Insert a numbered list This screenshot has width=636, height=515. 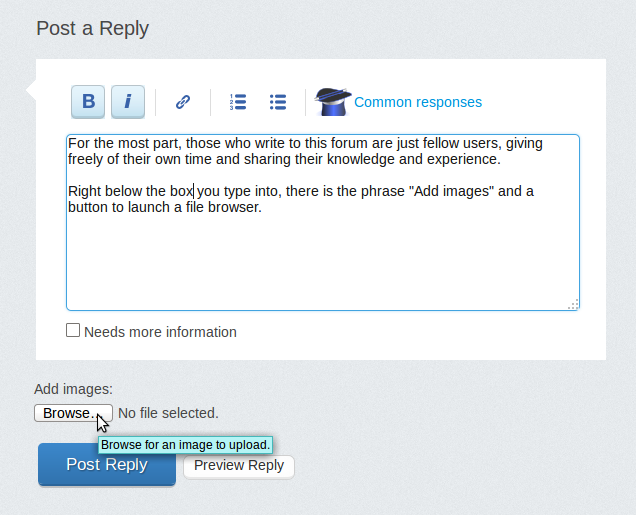(x=238, y=101)
